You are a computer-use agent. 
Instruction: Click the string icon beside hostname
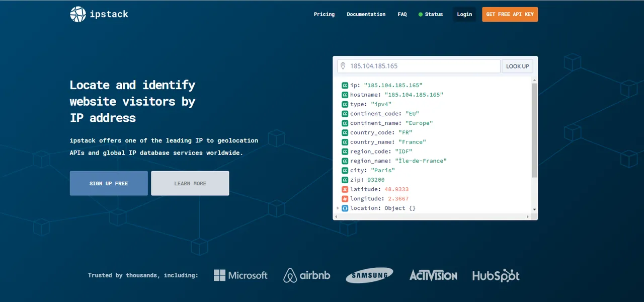tap(345, 95)
